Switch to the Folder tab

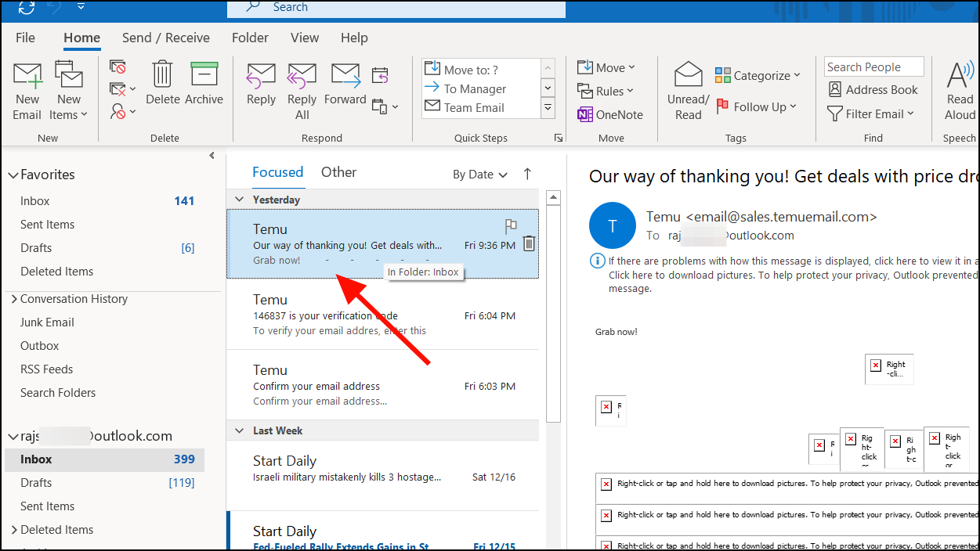pyautogui.click(x=250, y=38)
